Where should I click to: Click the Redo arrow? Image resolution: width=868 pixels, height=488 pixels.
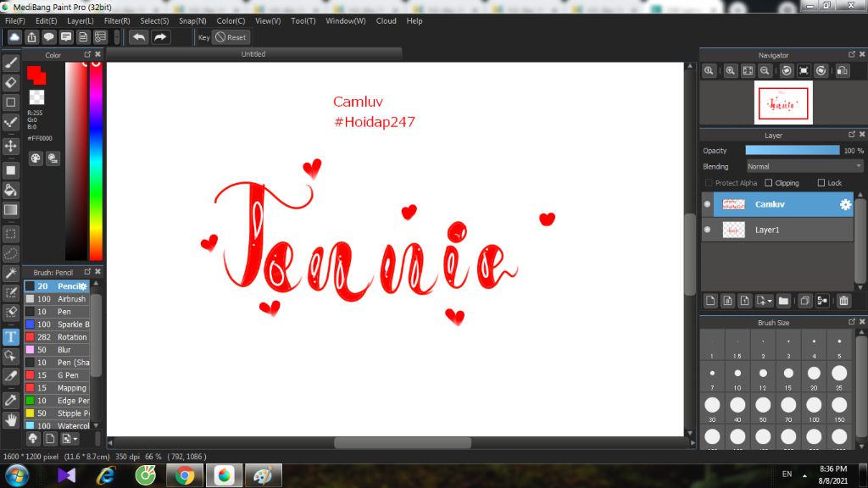coord(160,37)
